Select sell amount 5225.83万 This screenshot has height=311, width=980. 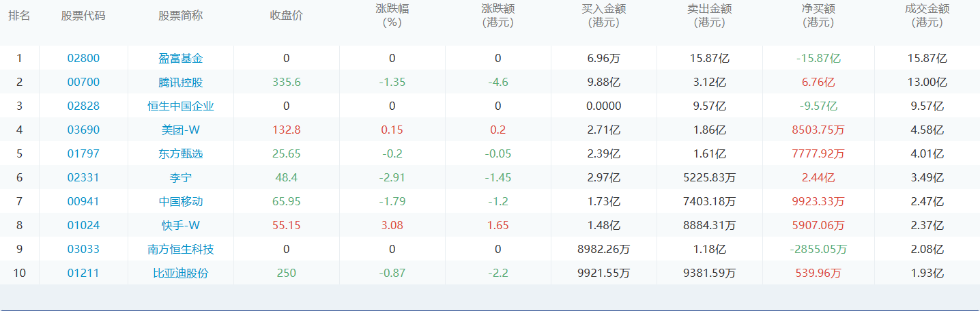coord(709,178)
